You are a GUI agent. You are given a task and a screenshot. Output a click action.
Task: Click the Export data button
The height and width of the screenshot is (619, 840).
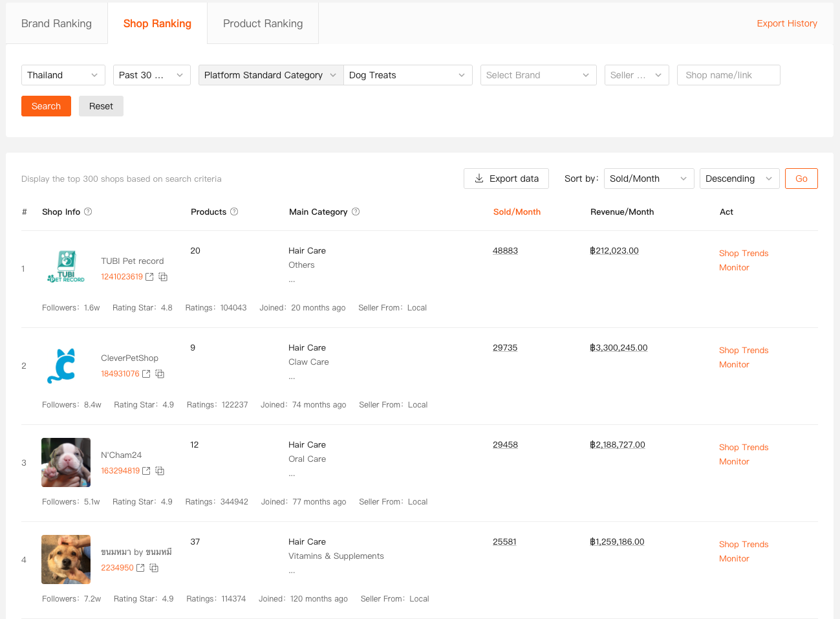506,179
